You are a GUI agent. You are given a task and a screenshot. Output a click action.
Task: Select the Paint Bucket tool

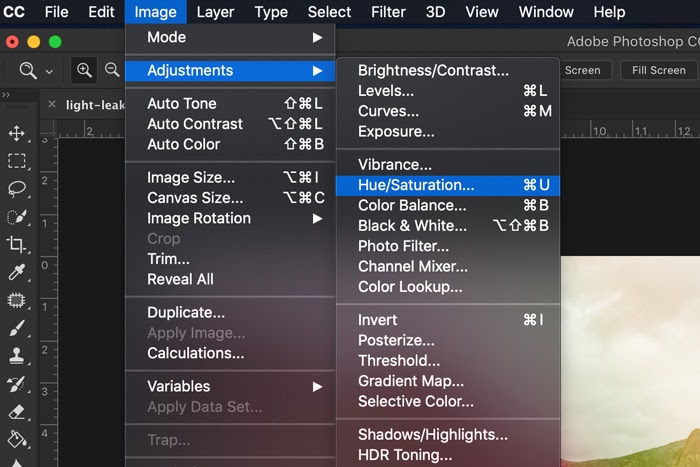(x=16, y=438)
